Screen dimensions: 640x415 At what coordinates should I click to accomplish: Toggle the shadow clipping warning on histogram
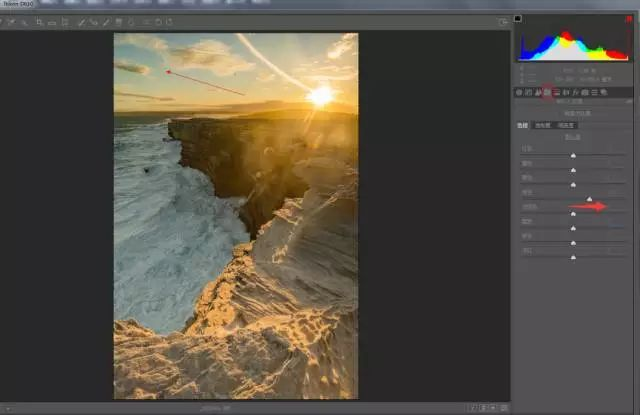coord(518,18)
